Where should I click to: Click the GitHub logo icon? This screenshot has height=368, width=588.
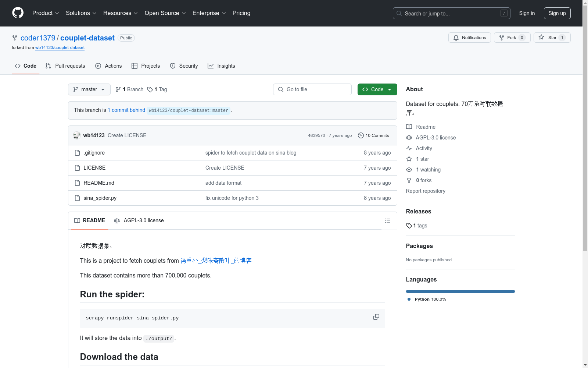(18, 13)
